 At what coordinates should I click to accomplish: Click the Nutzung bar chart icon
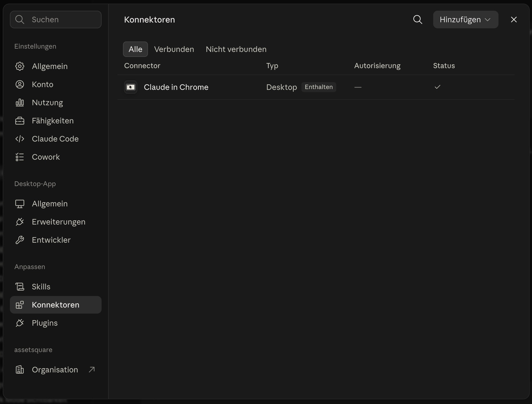pos(20,103)
